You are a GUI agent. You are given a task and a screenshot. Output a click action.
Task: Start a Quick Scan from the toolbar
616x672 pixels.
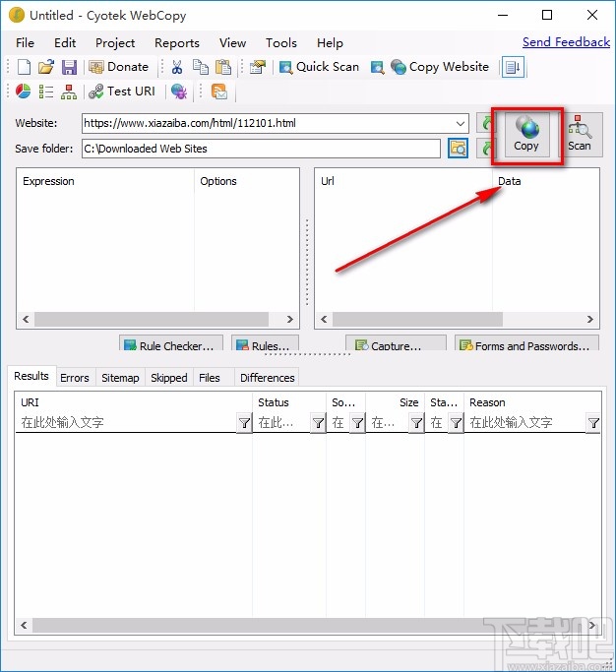click(x=319, y=67)
